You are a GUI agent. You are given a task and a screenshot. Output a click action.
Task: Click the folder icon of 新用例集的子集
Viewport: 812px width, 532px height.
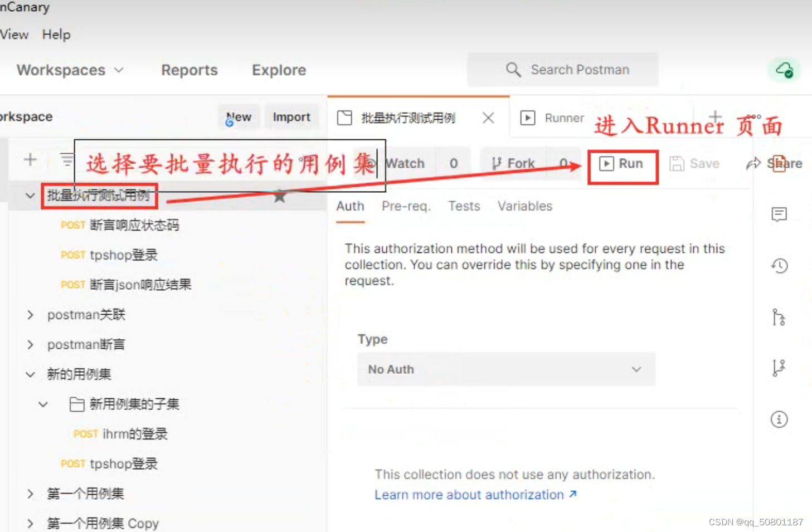click(x=77, y=404)
